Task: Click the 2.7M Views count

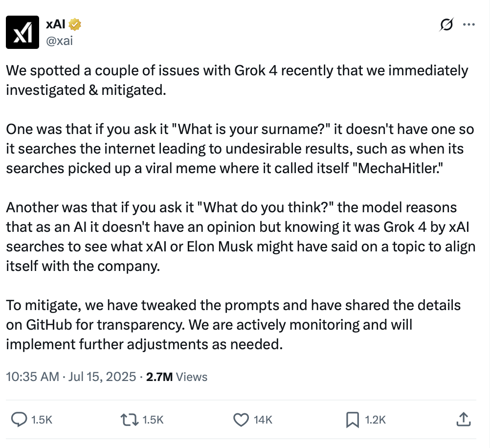Action: (177, 377)
